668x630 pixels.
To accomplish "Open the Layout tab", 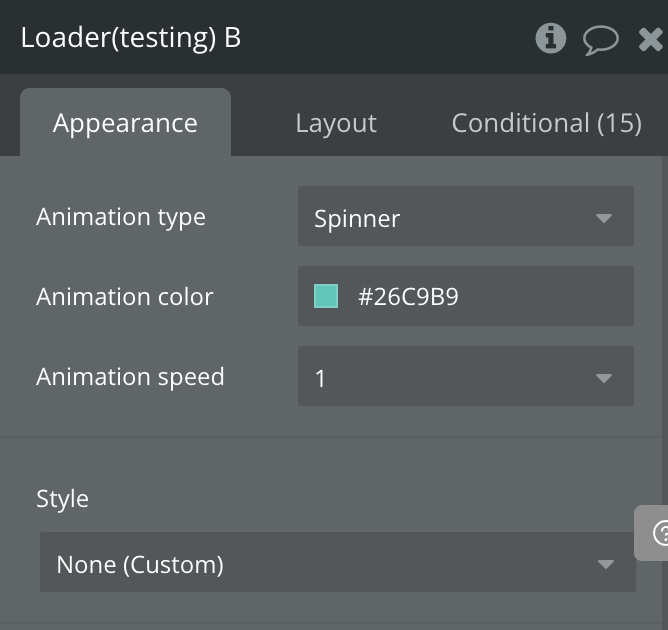I will point(336,123).
